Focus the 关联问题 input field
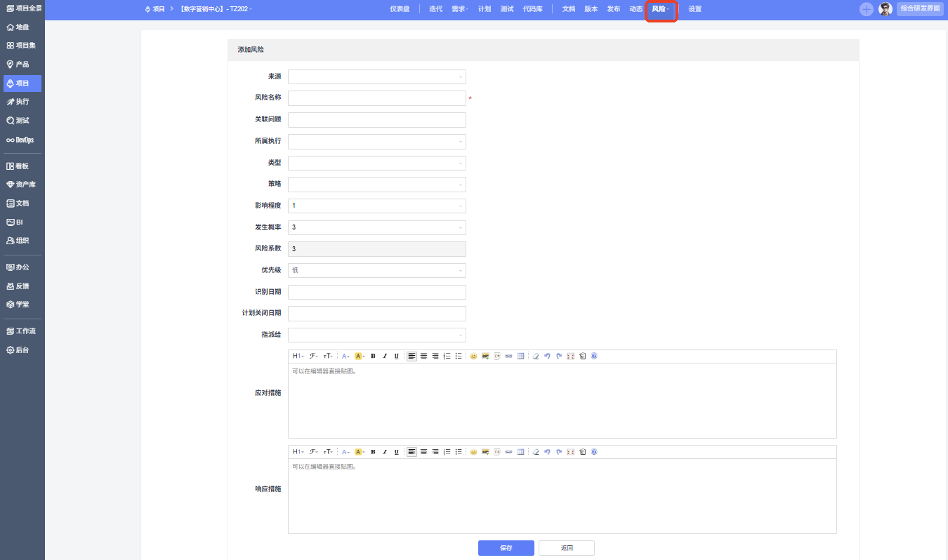Screen dimensions: 948x560 click(x=377, y=119)
